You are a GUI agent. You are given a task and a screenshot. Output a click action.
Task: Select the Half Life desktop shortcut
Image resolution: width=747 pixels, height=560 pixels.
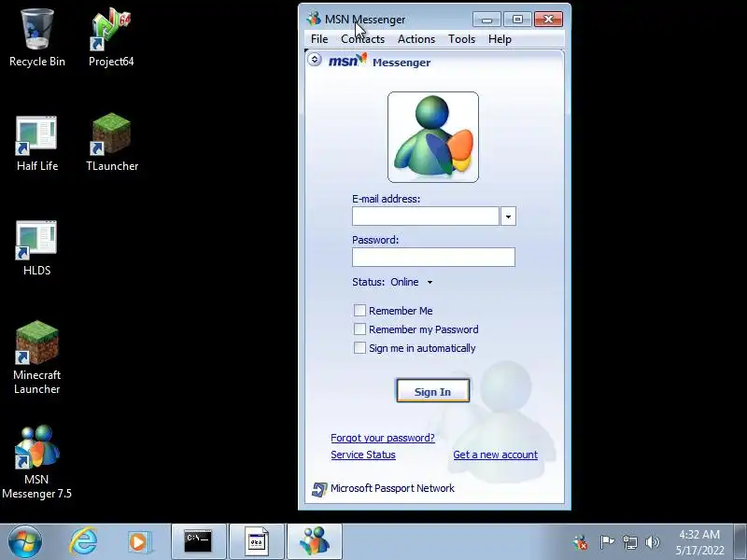tap(37, 143)
